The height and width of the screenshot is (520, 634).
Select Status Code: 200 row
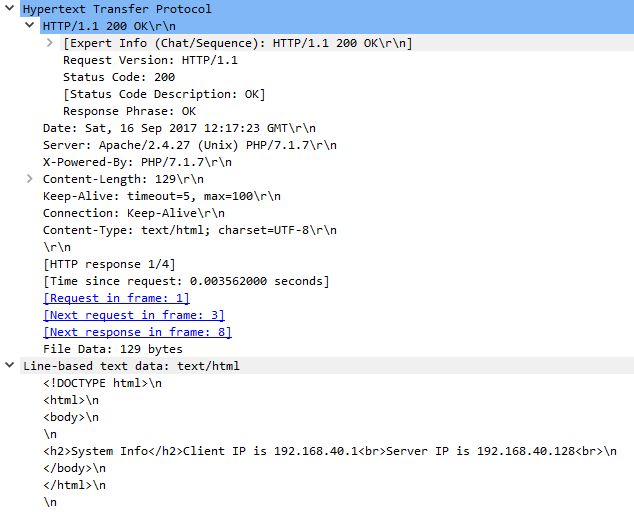coord(119,77)
